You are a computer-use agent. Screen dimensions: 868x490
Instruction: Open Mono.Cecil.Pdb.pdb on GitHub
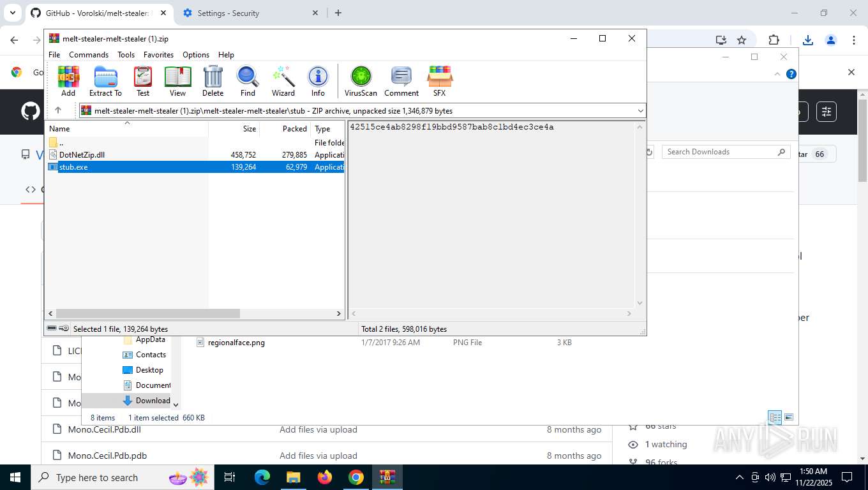[108, 456]
